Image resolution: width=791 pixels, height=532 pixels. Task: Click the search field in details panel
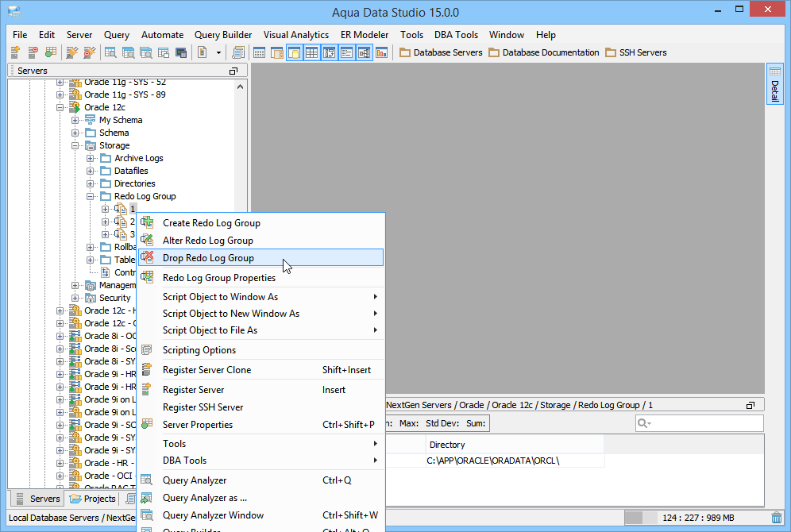point(699,423)
